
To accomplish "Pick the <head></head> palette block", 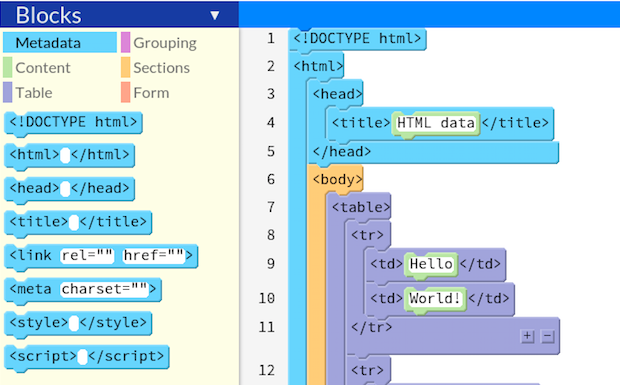I will coord(70,189).
